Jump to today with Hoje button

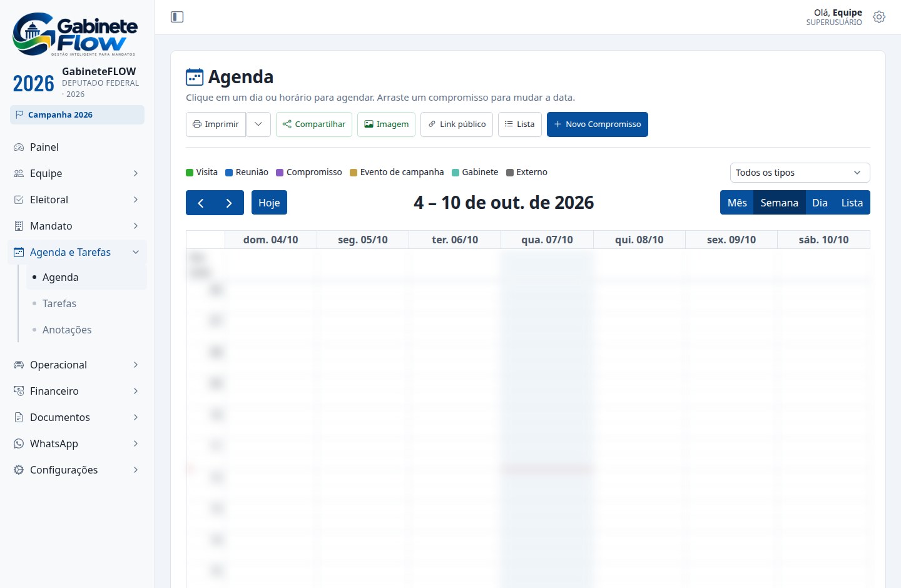click(x=269, y=203)
